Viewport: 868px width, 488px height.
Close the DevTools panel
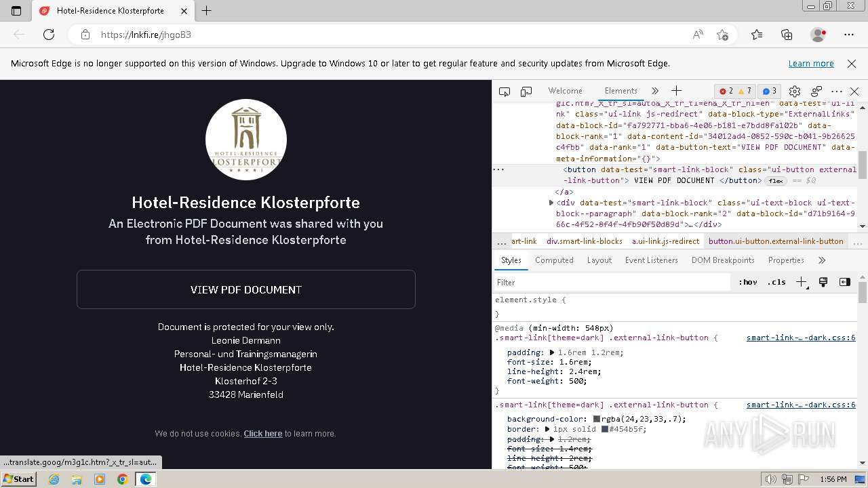[x=854, y=91]
